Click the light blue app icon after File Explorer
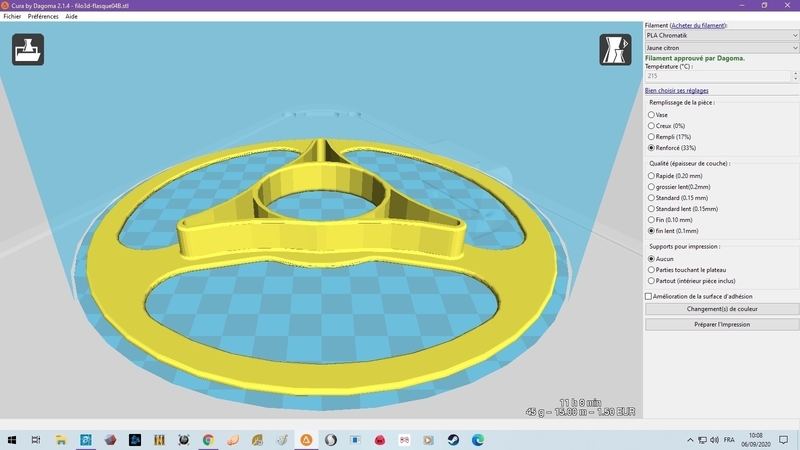This screenshot has height=450, width=800. click(86, 440)
